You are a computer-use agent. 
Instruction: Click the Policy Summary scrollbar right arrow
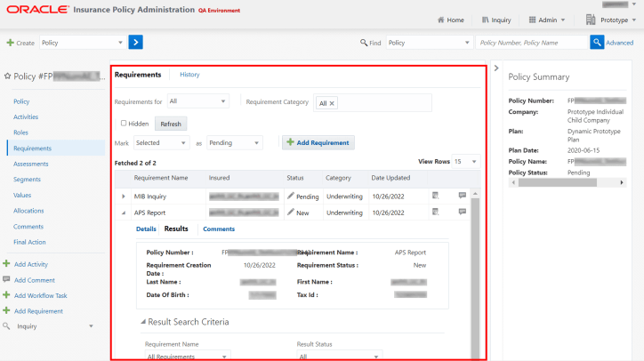(x=622, y=182)
